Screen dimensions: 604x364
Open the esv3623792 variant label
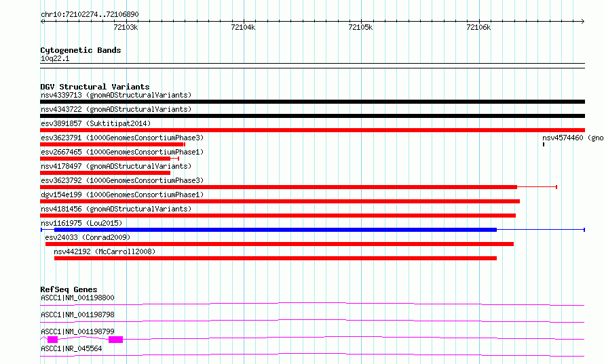(x=122, y=180)
